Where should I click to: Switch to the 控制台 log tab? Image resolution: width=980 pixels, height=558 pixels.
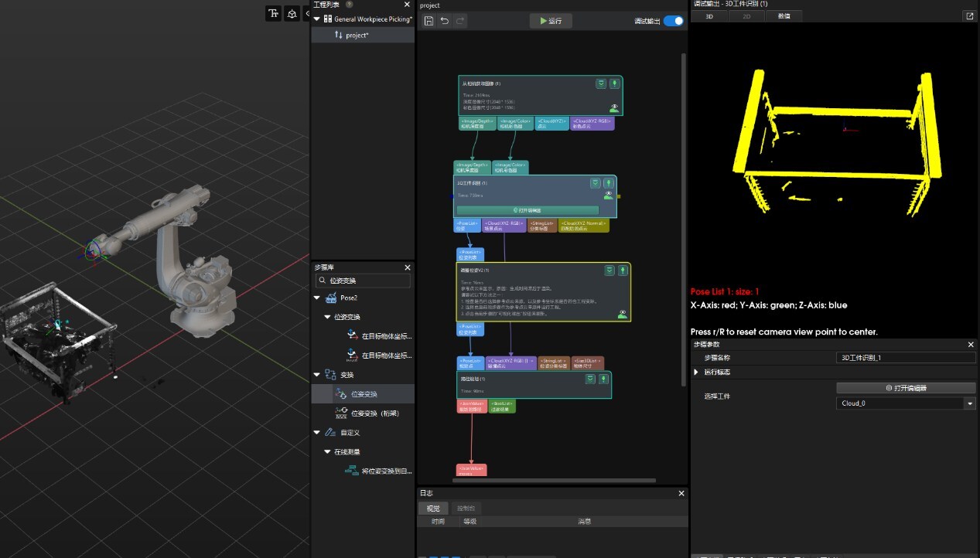click(466, 509)
